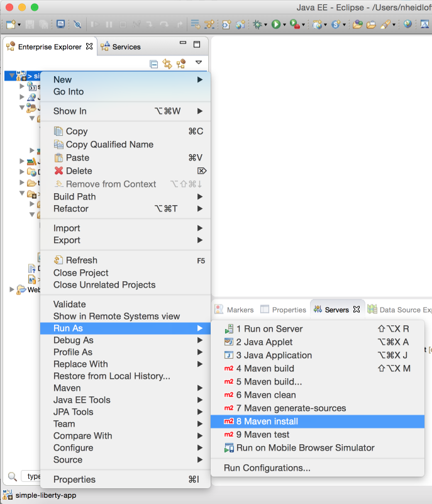
Task: Click the green Run toolbar icon
Action: [276, 25]
